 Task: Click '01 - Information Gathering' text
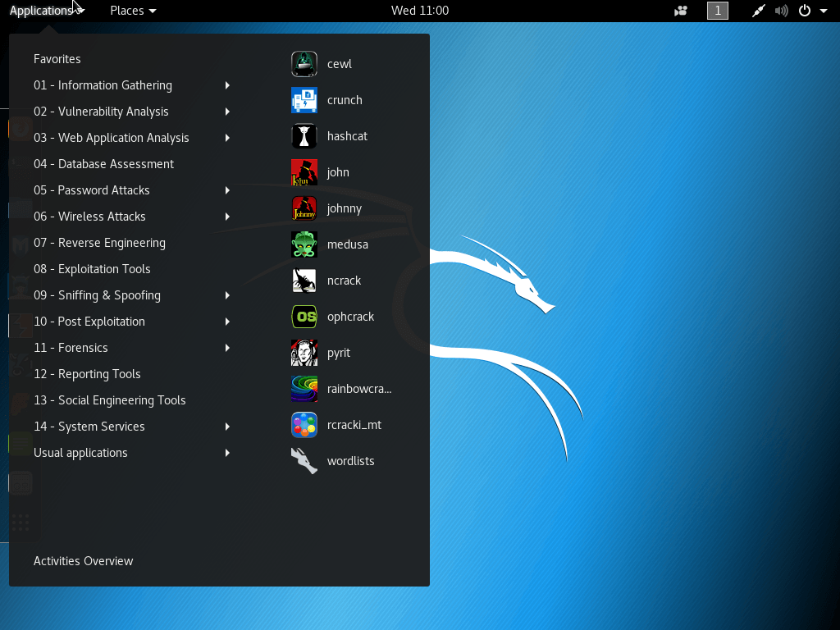pos(103,85)
